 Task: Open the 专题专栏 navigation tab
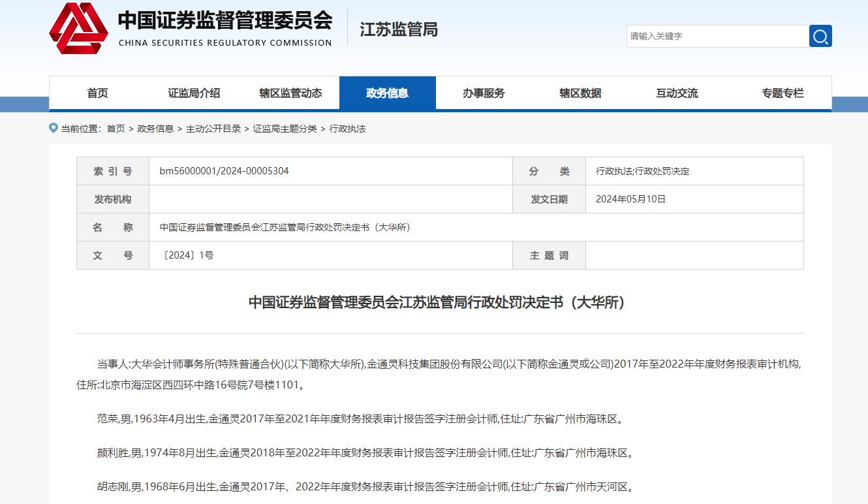783,93
